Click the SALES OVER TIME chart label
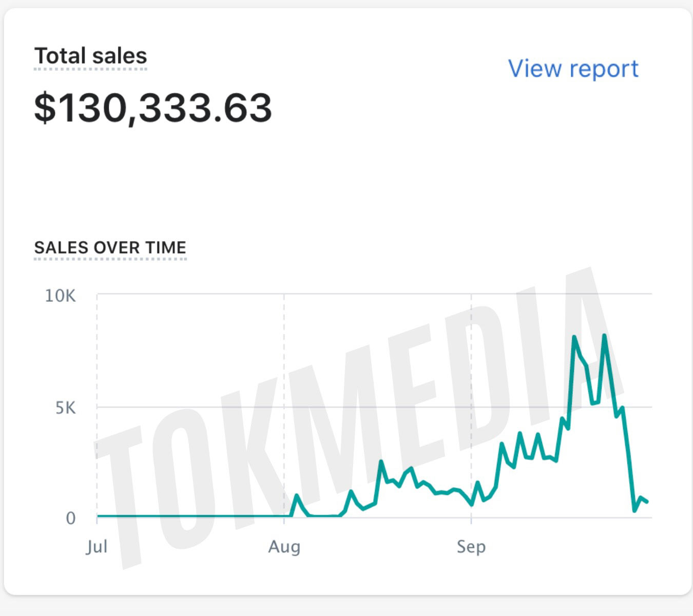The height and width of the screenshot is (616, 693). click(110, 247)
